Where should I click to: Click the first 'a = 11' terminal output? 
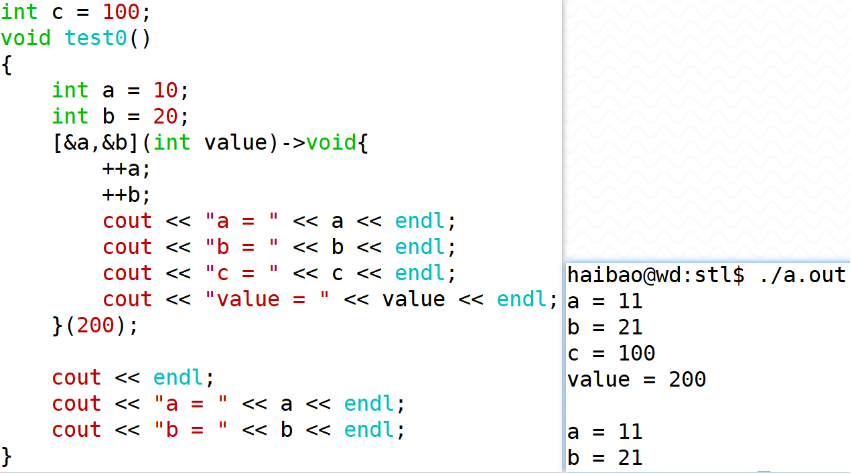pyautogui.click(x=605, y=301)
